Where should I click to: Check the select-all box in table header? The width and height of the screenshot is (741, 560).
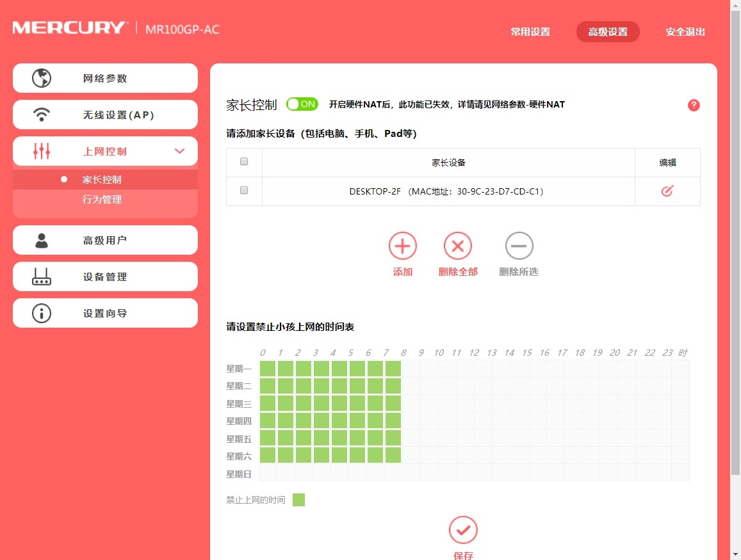(x=244, y=161)
